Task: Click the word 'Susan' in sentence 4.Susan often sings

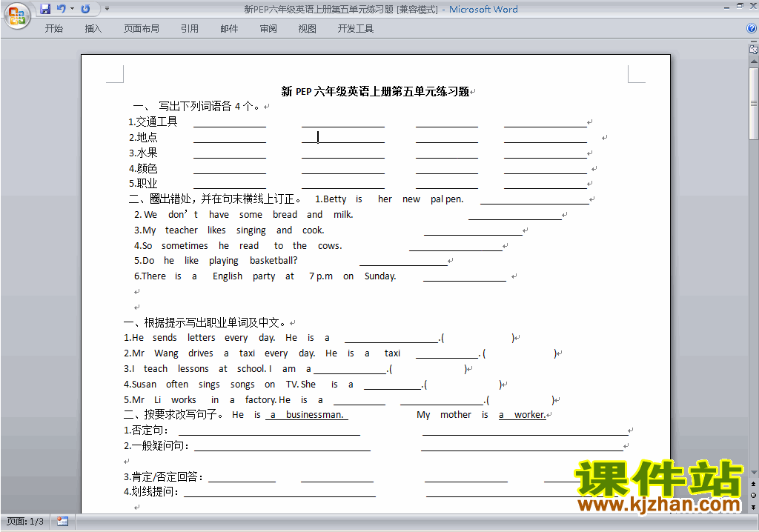Action: click(x=144, y=385)
